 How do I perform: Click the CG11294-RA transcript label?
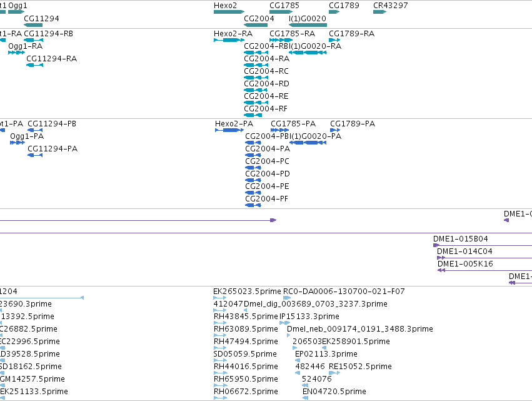pos(51,59)
